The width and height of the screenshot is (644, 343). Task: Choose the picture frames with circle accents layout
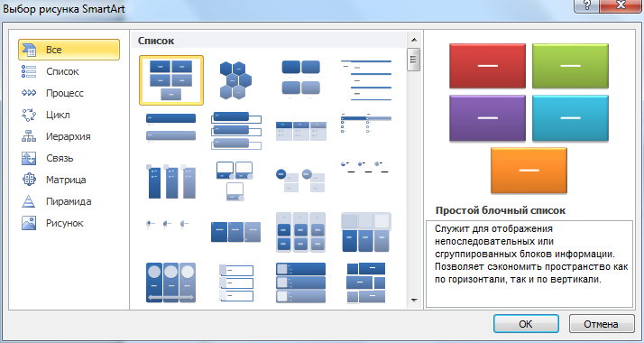tap(235, 181)
